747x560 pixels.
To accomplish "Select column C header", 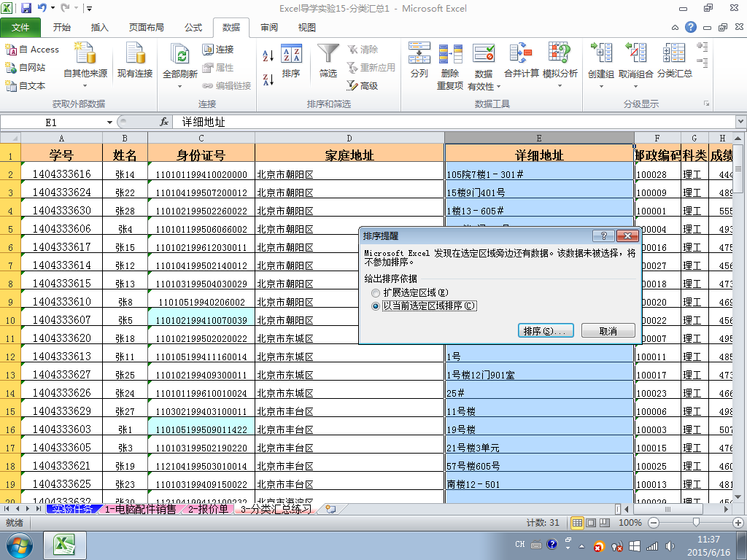I will pyautogui.click(x=201, y=138).
